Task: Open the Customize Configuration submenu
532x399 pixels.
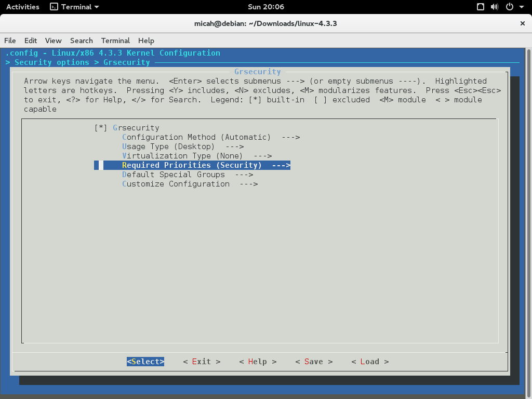Action: [176, 183]
